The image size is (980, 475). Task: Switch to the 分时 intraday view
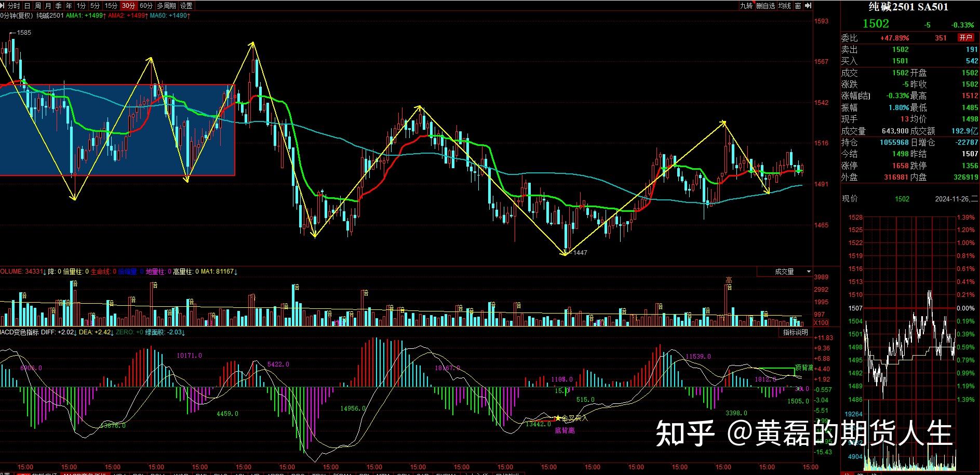15,6
